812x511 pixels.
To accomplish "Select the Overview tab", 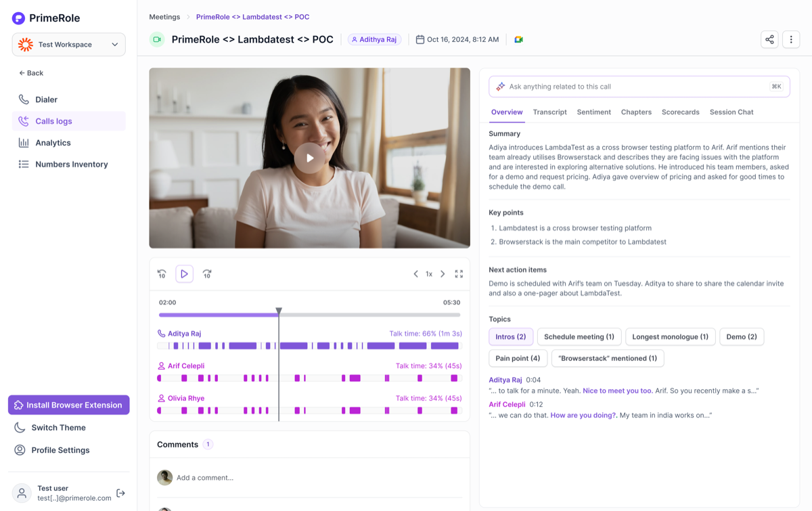I will coord(507,112).
